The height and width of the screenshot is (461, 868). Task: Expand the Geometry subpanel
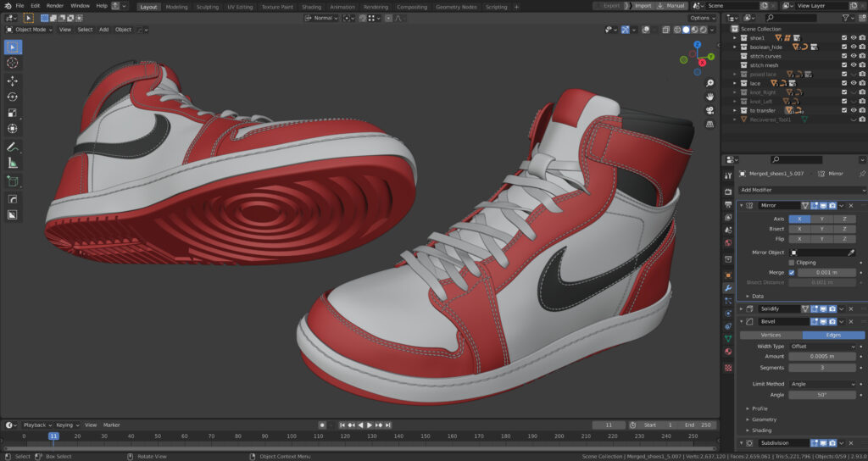tap(748, 419)
